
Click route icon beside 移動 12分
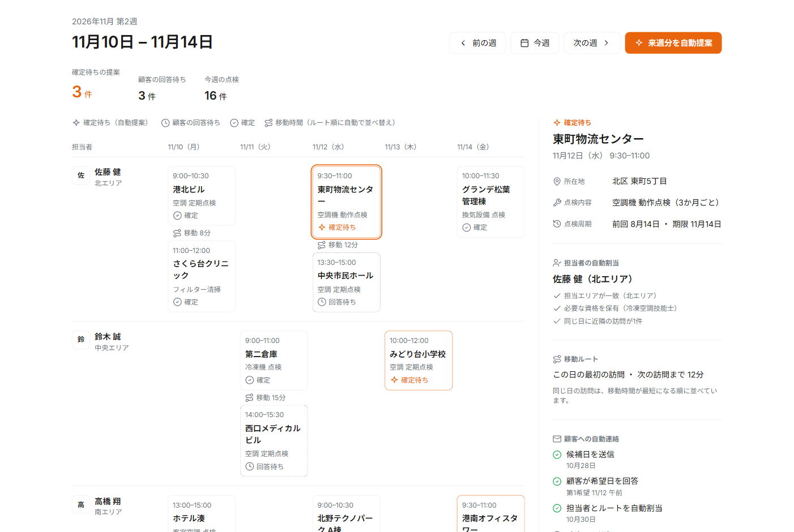322,245
